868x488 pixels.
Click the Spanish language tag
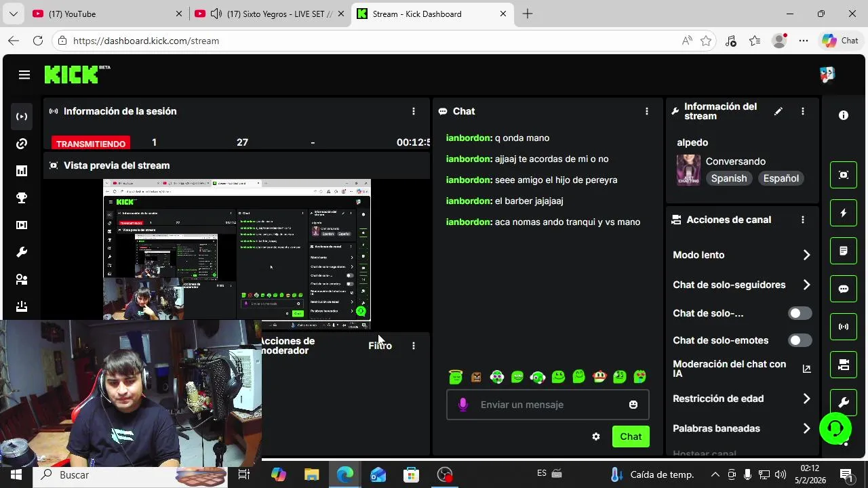point(729,178)
